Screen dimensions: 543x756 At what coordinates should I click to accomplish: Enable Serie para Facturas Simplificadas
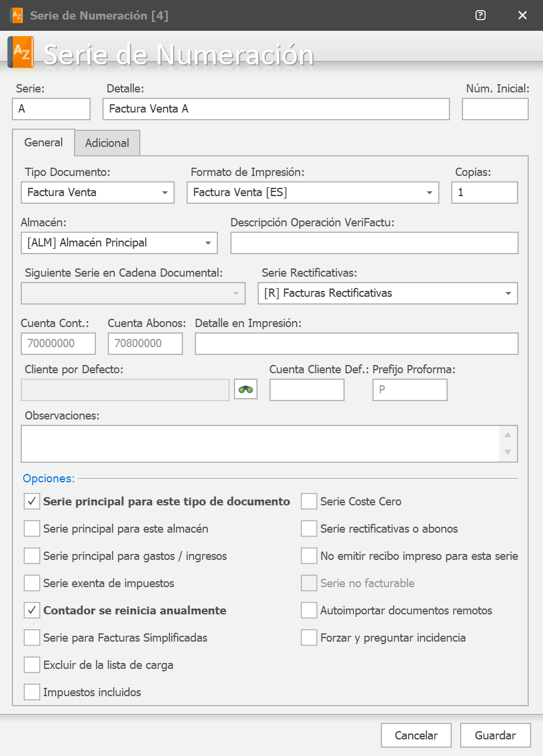pyautogui.click(x=32, y=638)
